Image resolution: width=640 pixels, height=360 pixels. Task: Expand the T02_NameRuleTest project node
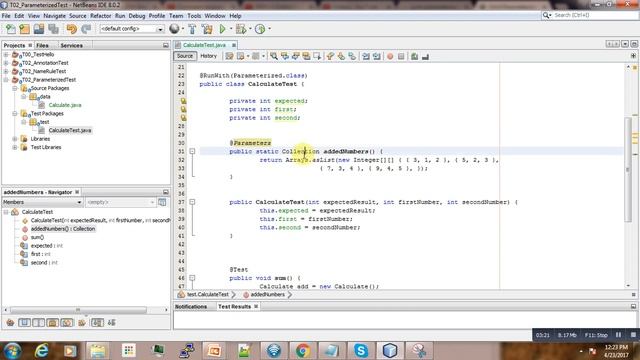pos(6,71)
